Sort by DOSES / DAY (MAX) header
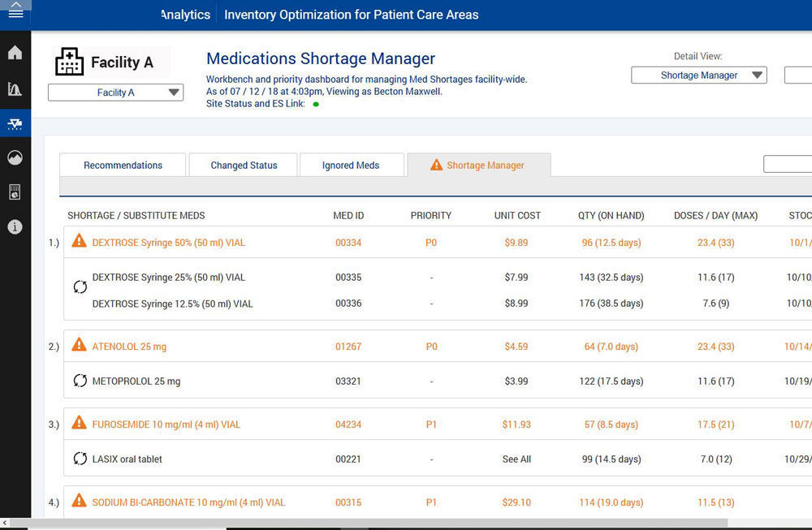Screen dimensions: 812x530 click(715, 215)
